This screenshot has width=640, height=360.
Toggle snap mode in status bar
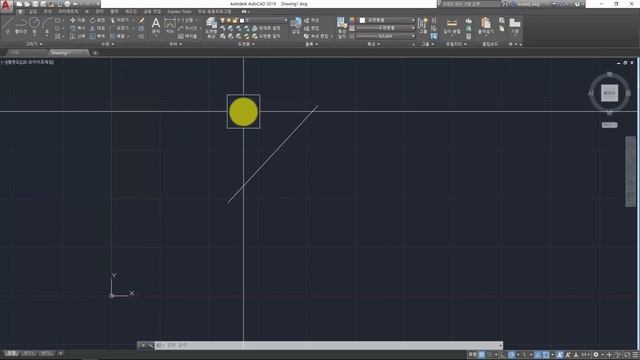pos(490,355)
